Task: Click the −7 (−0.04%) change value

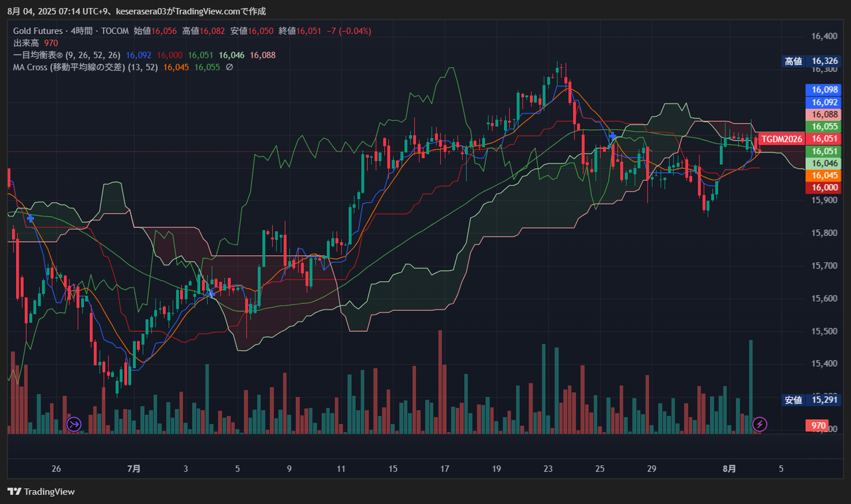Action: pos(350,31)
